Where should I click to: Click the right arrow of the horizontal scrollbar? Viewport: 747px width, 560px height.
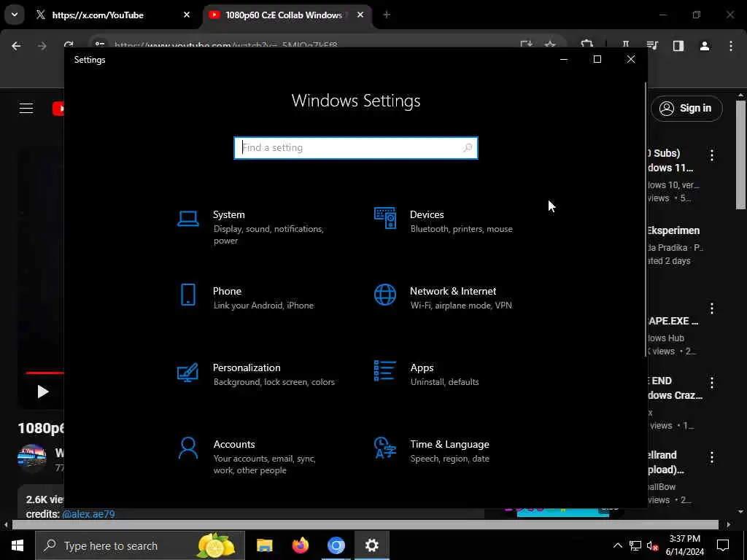point(729,525)
